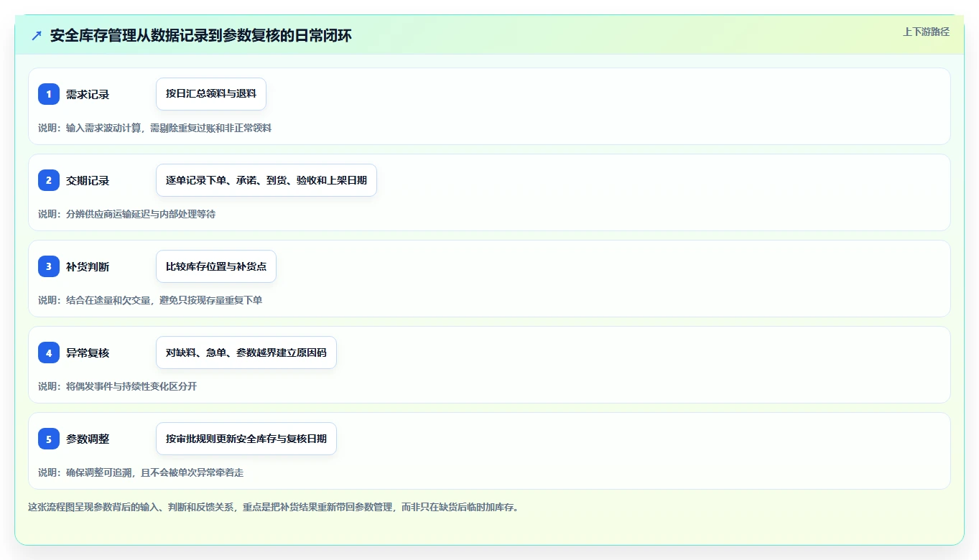Click step number 3 badge
This screenshot has width=979, height=560.
coord(49,266)
